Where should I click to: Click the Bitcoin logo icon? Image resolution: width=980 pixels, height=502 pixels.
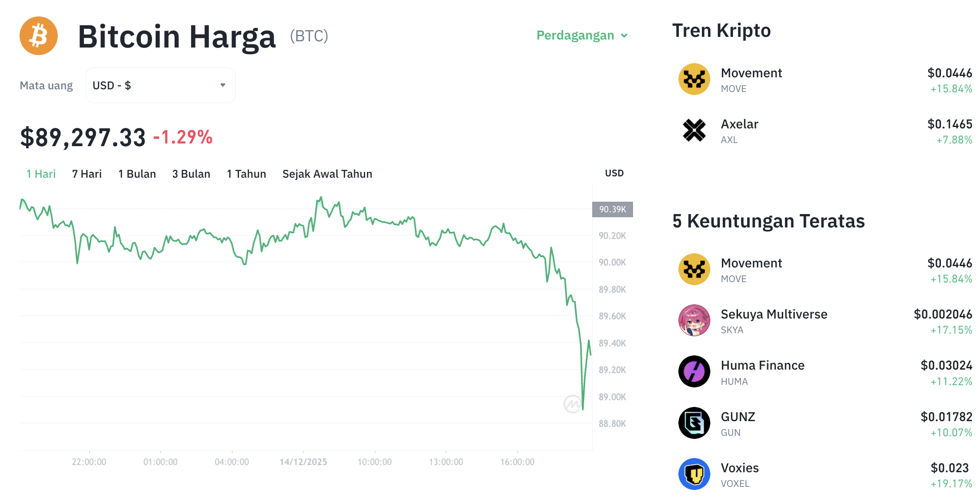point(38,36)
